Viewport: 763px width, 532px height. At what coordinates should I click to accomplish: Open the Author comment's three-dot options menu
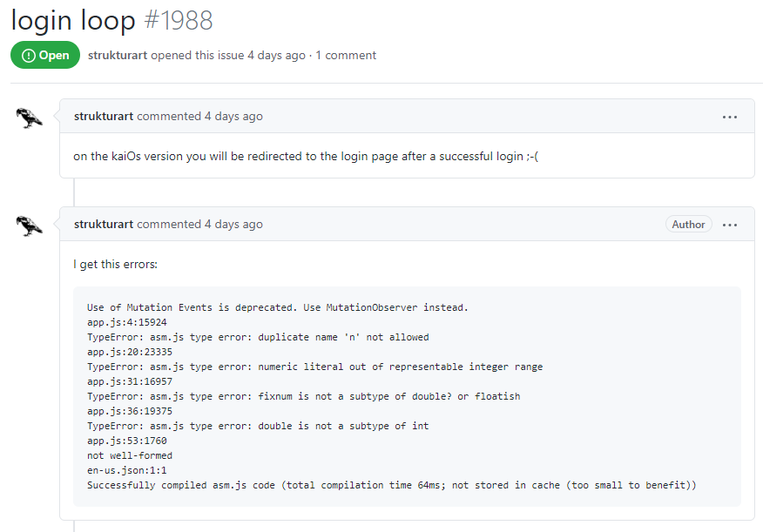pyautogui.click(x=729, y=225)
